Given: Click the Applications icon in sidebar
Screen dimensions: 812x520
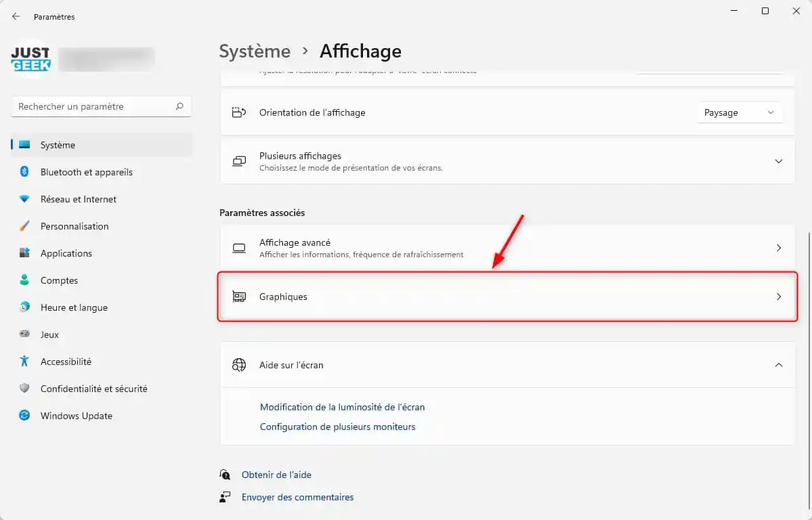Looking at the screenshot, I should pos(24,253).
